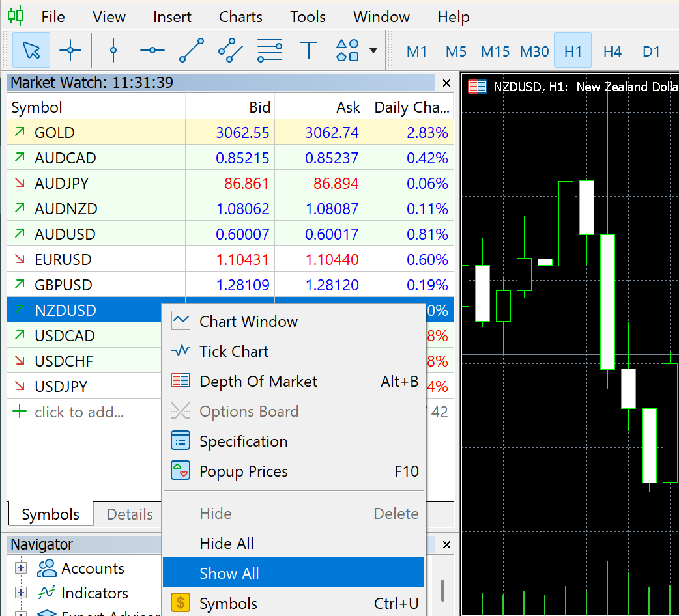Open the shapes dropdown arrow
The width and height of the screenshot is (679, 616).
pyautogui.click(x=373, y=50)
